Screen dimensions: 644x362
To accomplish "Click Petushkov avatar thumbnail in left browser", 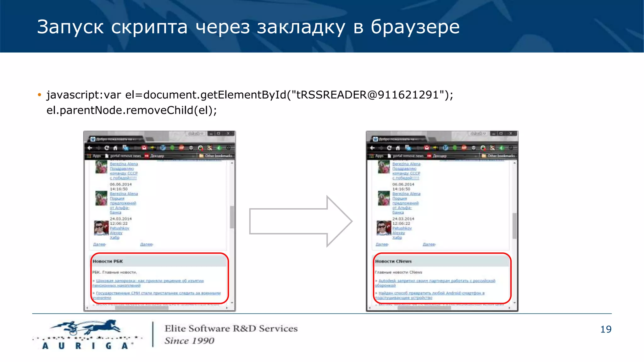I will click(101, 228).
